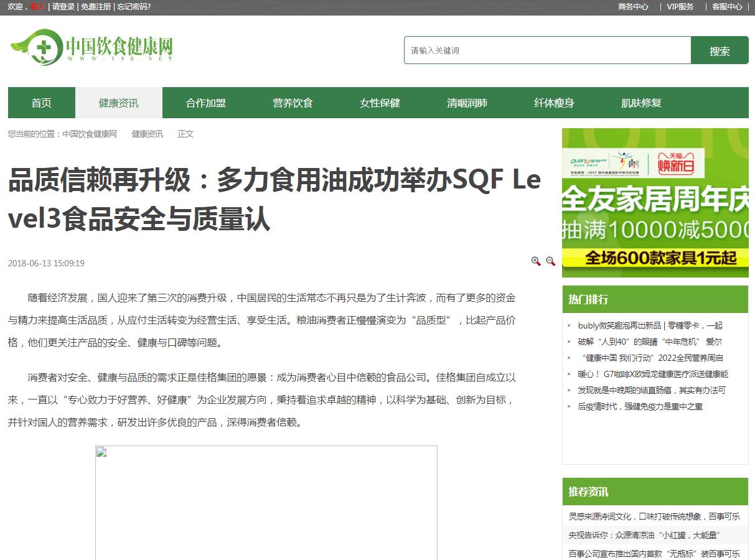
Task: Open recommended article 灵感来源诗词文化
Action: click(654, 516)
